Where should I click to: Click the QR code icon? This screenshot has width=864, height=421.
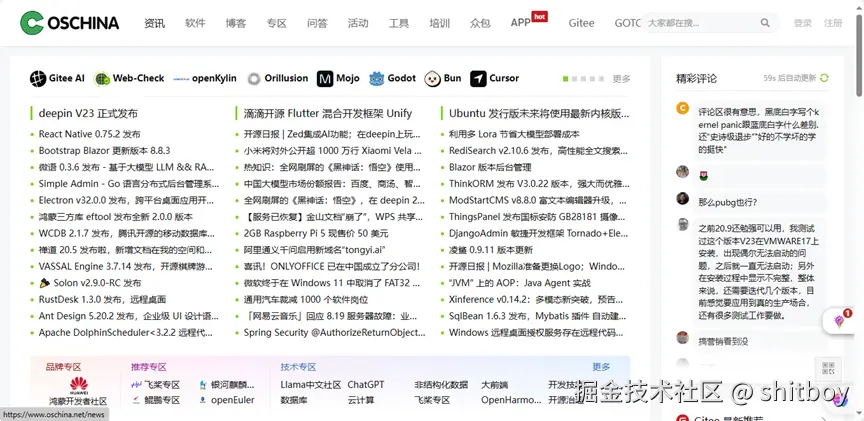click(x=828, y=368)
